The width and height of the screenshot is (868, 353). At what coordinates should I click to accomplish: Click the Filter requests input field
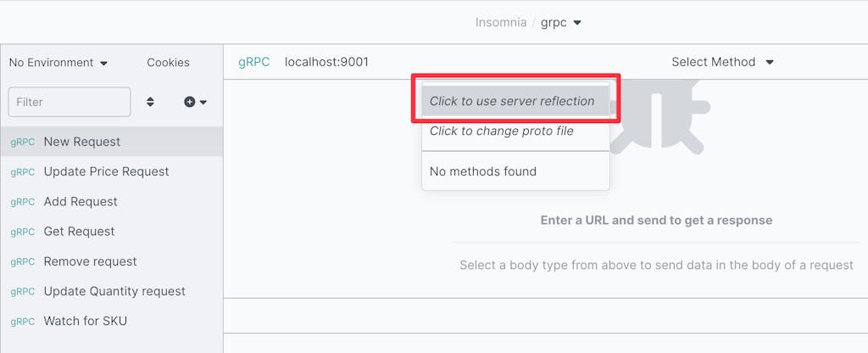coord(69,102)
